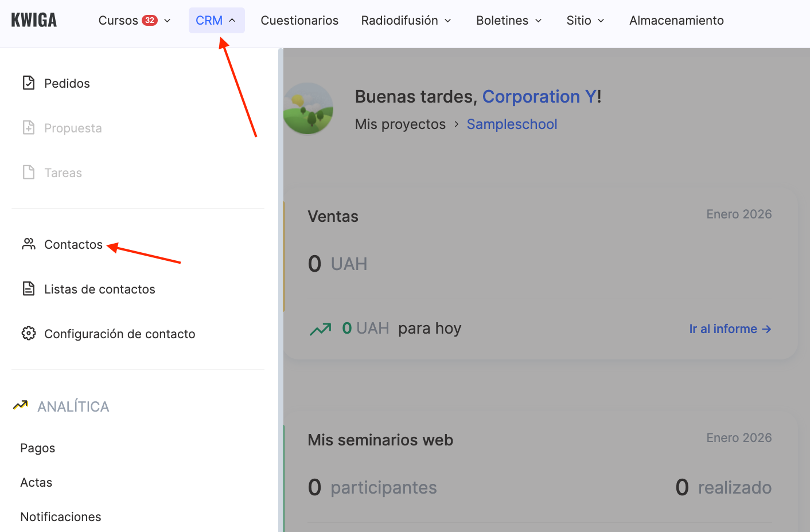This screenshot has height=532, width=810.
Task: Click the Listas de contactos icon
Action: click(x=29, y=289)
